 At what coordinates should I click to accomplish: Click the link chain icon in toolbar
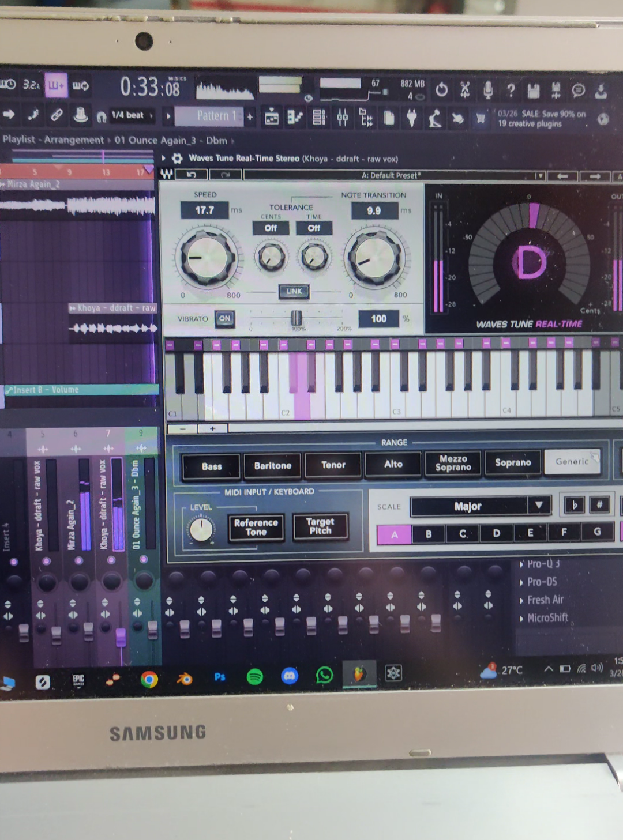[x=57, y=115]
